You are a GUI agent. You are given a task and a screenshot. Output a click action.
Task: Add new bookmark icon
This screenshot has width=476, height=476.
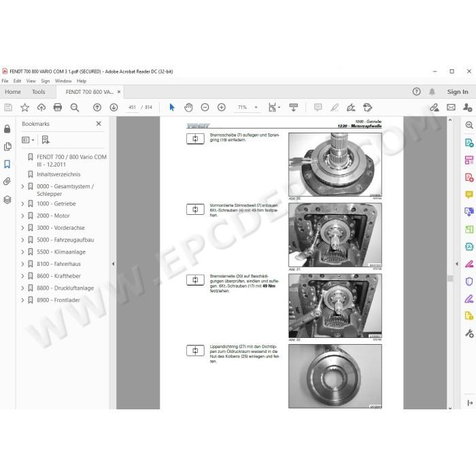point(46,140)
